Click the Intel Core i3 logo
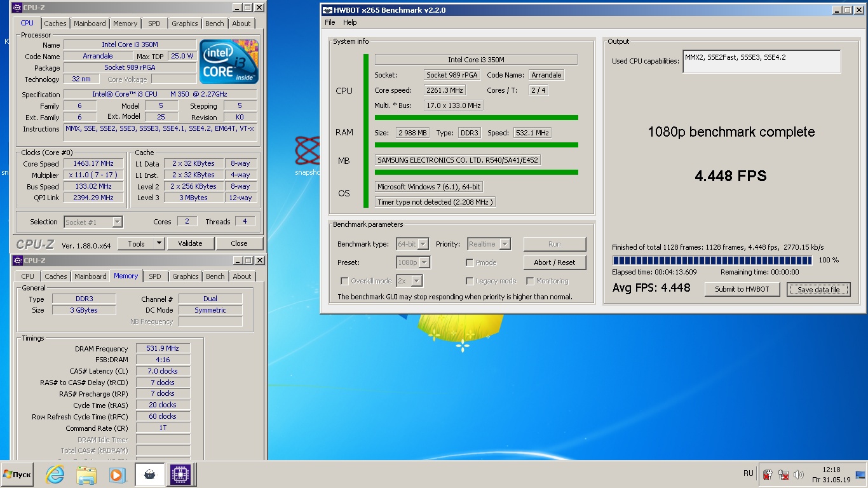The height and width of the screenshot is (488, 868). (x=229, y=62)
